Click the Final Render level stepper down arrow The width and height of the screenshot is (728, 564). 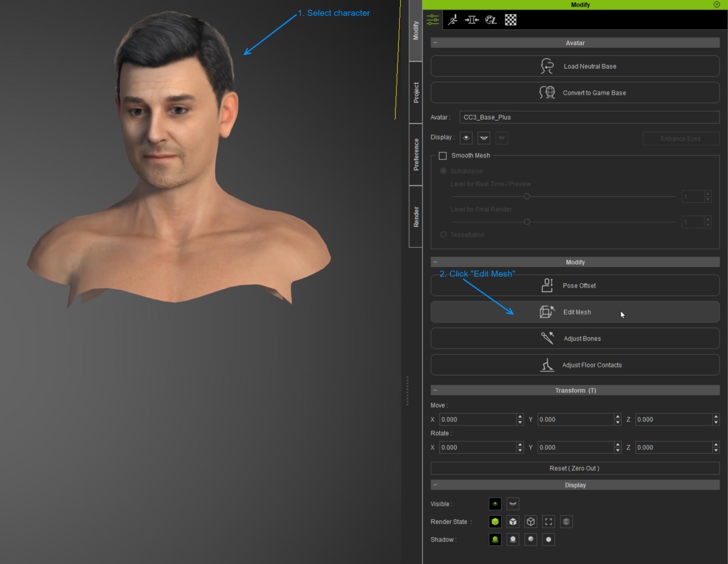point(708,225)
